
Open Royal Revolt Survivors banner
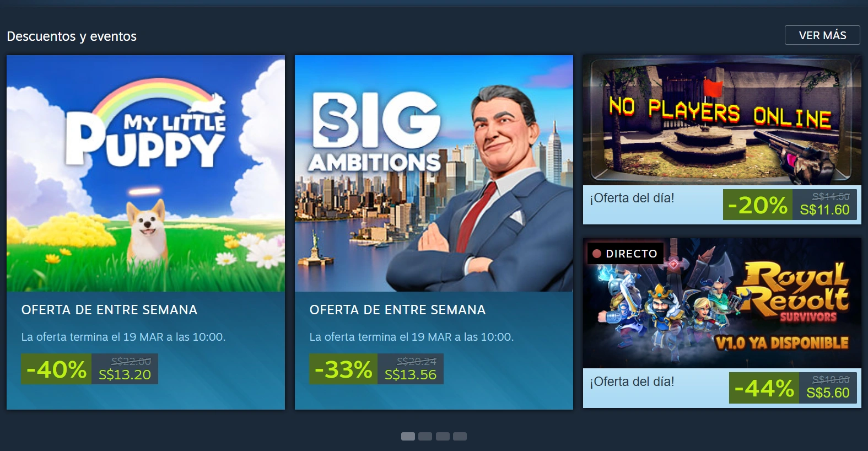(722, 303)
